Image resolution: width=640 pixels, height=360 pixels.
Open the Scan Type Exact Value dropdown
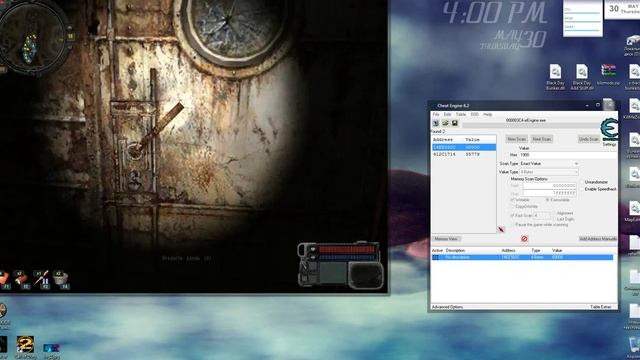click(x=549, y=164)
